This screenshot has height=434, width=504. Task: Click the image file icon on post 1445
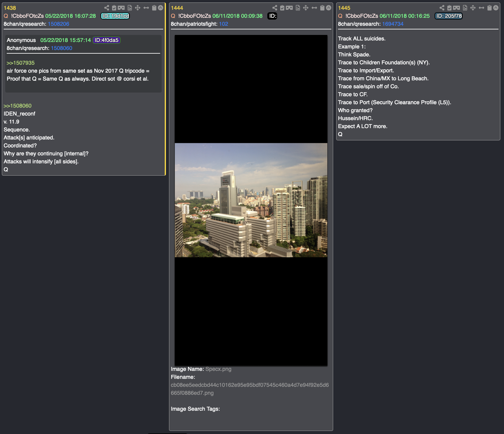(x=465, y=8)
